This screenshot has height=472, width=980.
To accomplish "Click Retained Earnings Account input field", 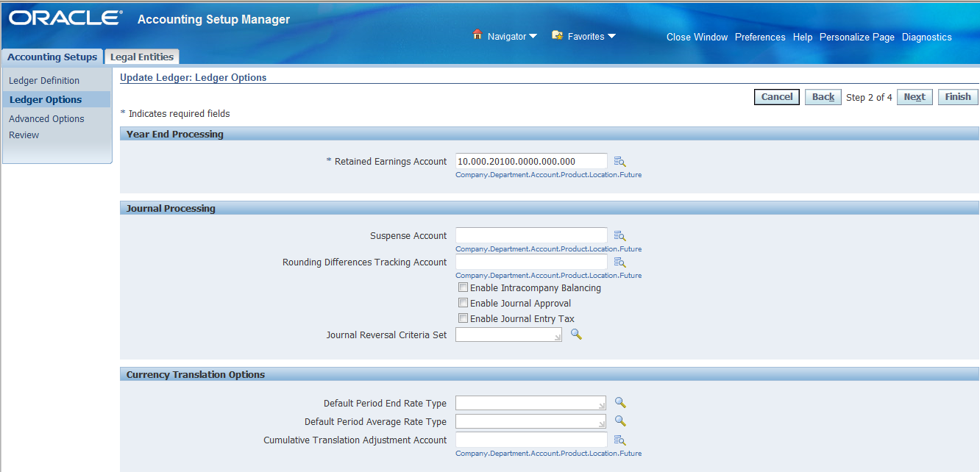I will tap(531, 161).
